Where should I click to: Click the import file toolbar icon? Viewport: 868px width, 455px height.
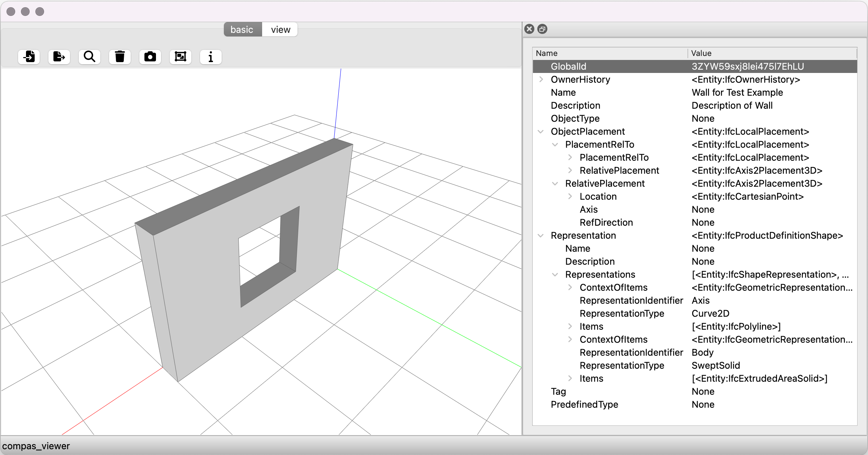29,57
